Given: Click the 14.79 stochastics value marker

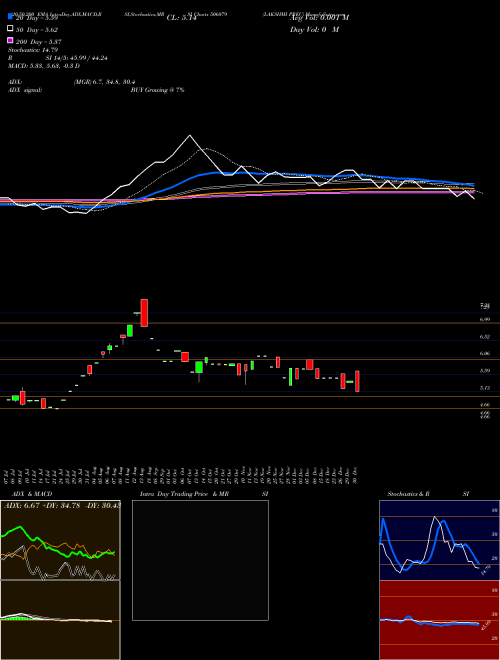Looking at the screenshot, I should click(x=486, y=570).
